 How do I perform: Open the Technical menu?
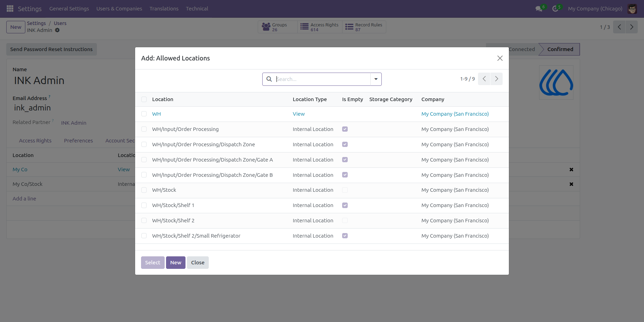pos(197,9)
